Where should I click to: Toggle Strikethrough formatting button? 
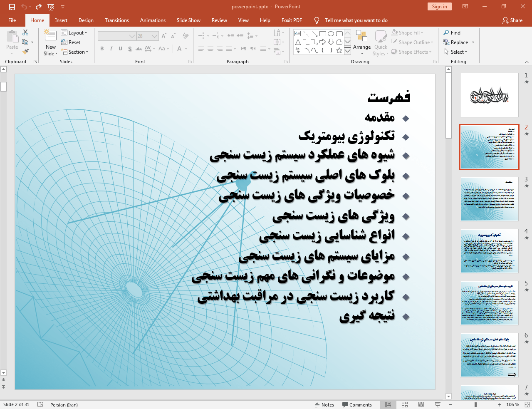coord(139,49)
